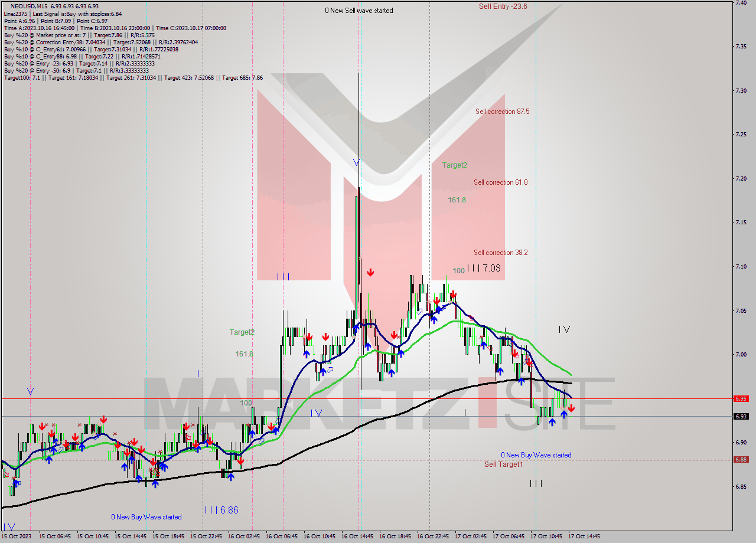Click the 7.40 price axis label
Image resolution: width=756 pixels, height=543 pixels.
741,3
